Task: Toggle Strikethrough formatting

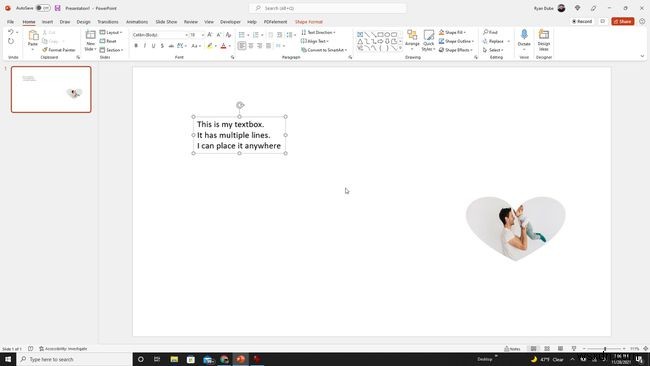Action: pyautogui.click(x=171, y=46)
